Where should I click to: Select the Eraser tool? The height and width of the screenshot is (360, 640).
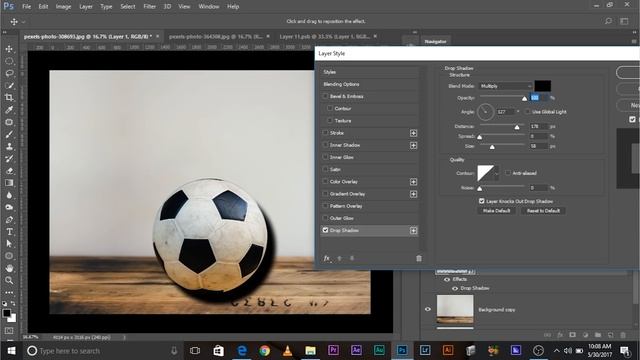[9, 171]
